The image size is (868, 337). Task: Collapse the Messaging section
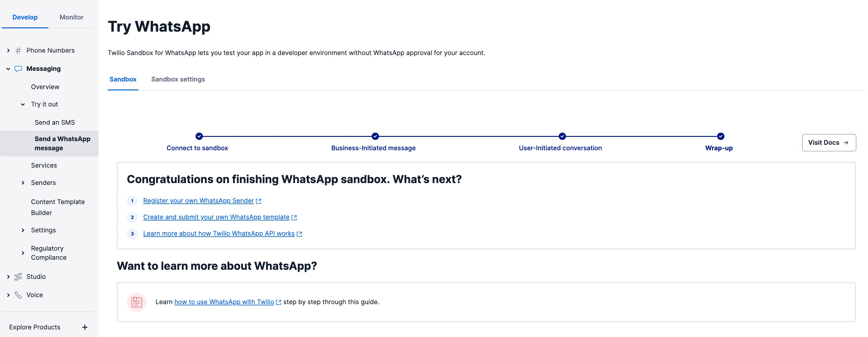coord(9,69)
